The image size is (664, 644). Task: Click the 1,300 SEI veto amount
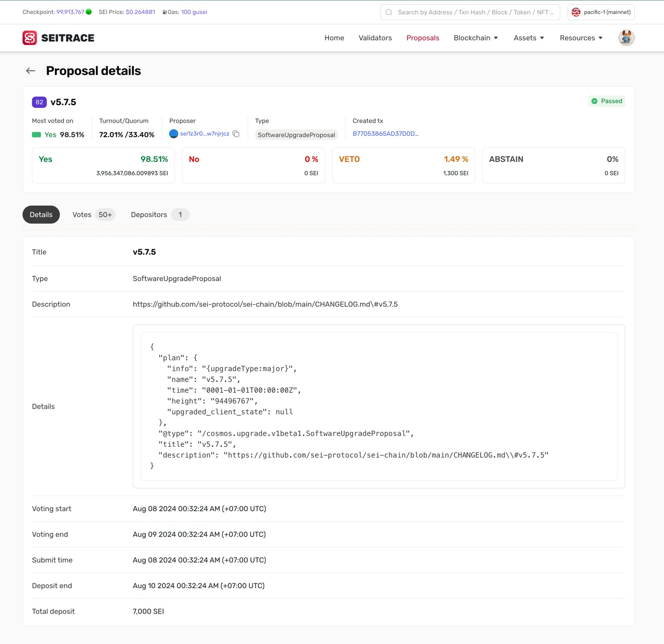click(456, 173)
